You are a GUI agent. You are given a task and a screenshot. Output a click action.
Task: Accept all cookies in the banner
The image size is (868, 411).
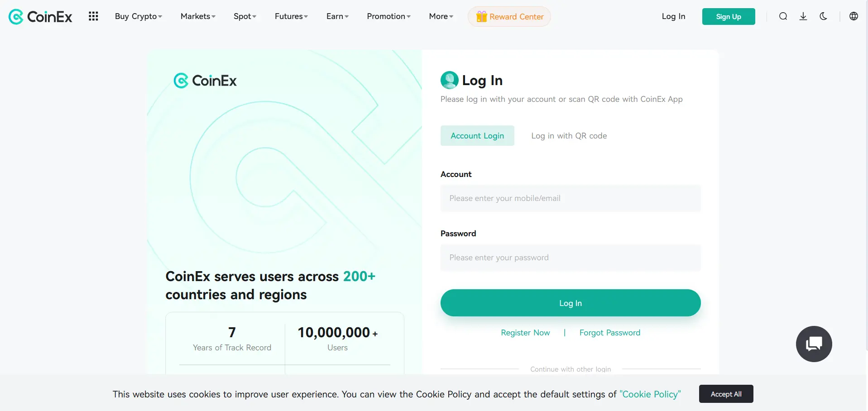tap(726, 394)
